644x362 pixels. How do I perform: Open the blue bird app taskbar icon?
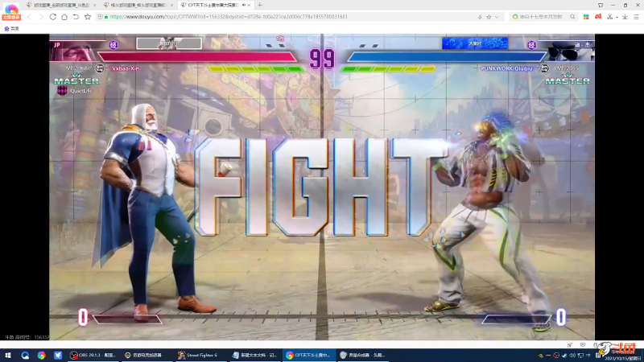click(x=58, y=356)
